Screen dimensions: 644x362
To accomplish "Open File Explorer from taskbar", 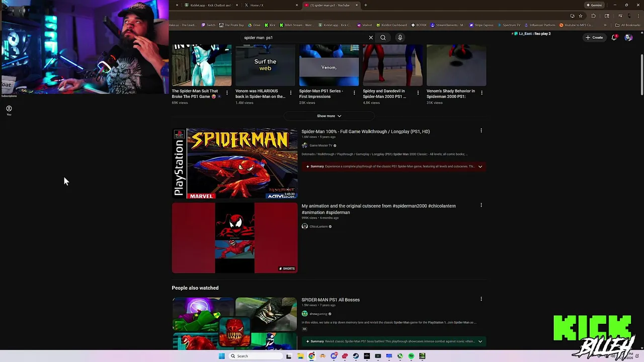I will [x=300, y=356].
